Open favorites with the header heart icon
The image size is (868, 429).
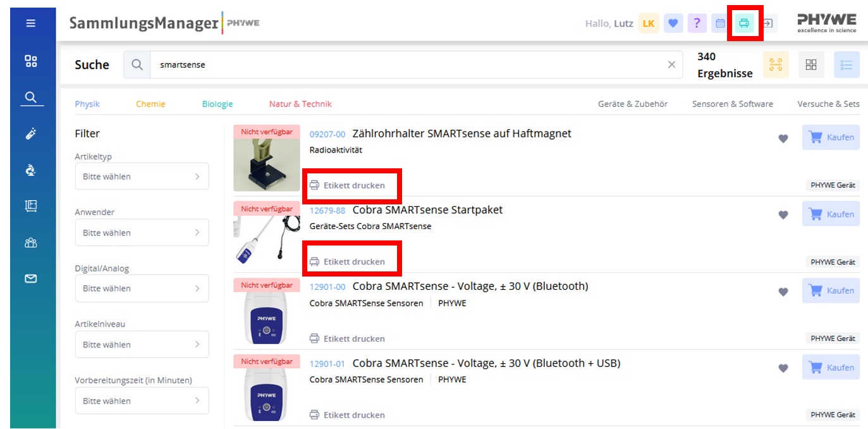(673, 23)
